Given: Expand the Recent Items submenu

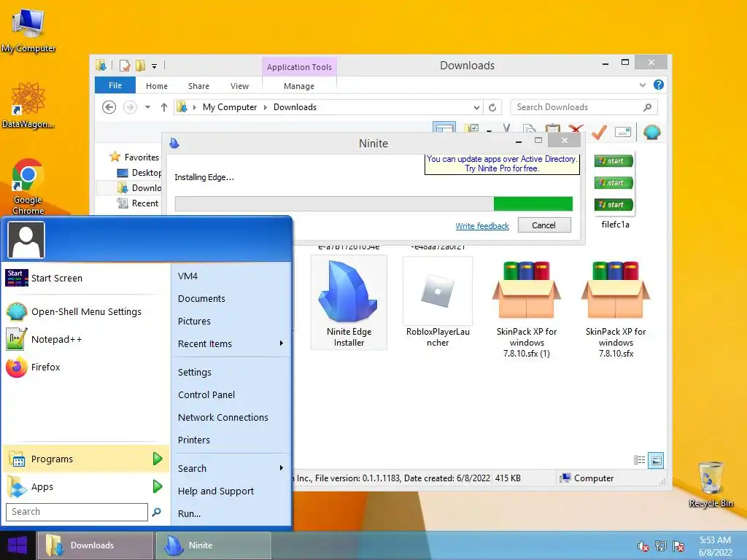Looking at the screenshot, I should (x=231, y=344).
